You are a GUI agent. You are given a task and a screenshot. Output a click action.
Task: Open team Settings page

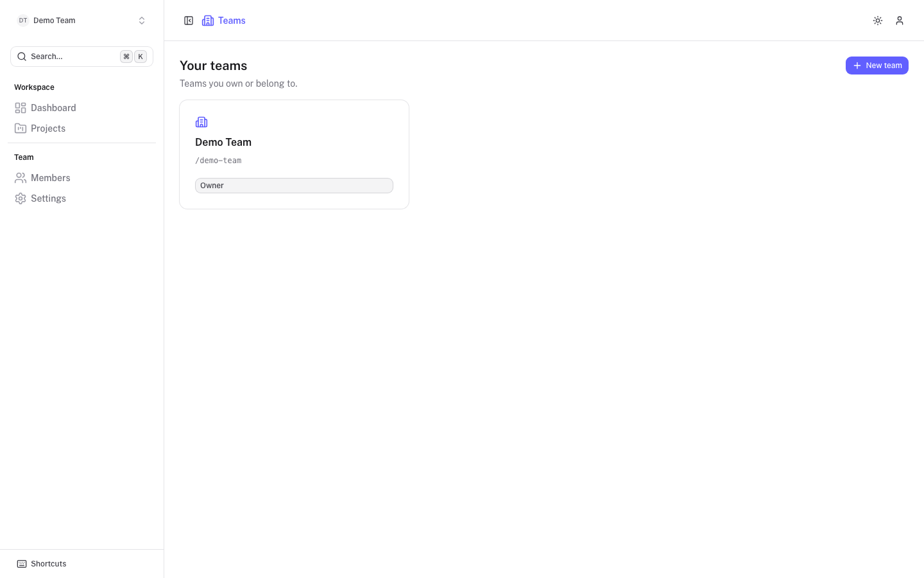pos(81,198)
